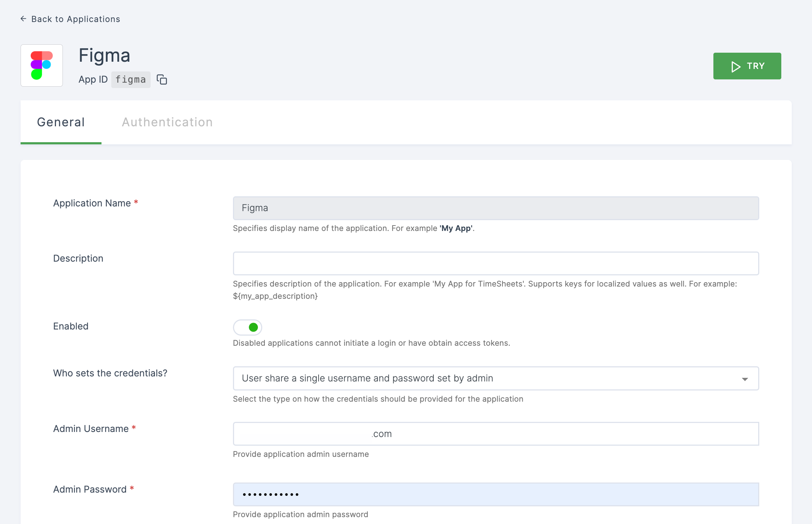Click the '${my_app_description}' example text
The height and width of the screenshot is (524, 812).
(275, 296)
